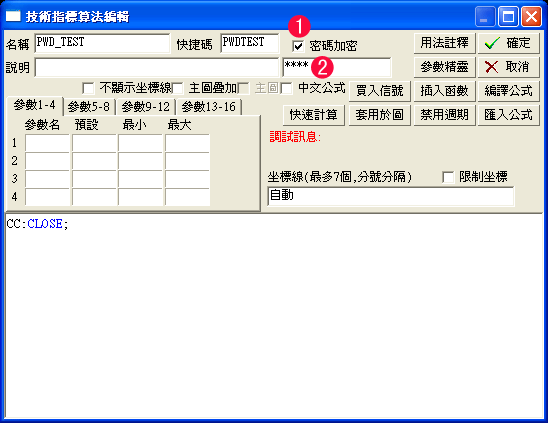Click the 匯入公式 button

(x=509, y=115)
